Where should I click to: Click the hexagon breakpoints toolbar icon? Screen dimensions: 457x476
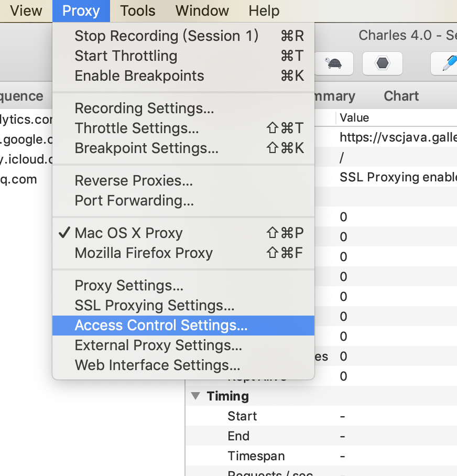tap(383, 63)
